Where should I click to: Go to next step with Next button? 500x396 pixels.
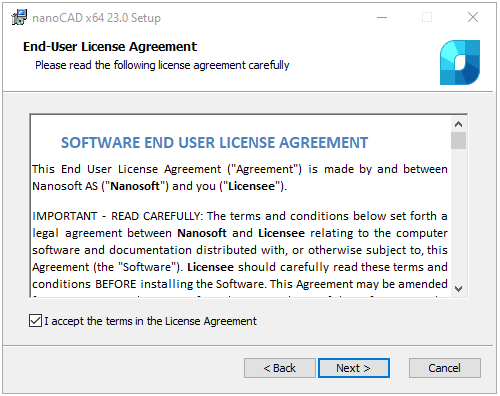tap(354, 368)
